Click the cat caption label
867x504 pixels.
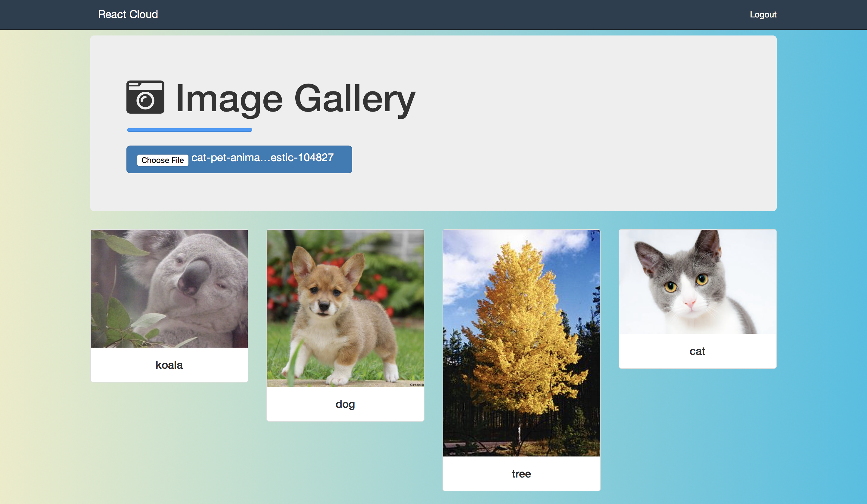point(697,351)
